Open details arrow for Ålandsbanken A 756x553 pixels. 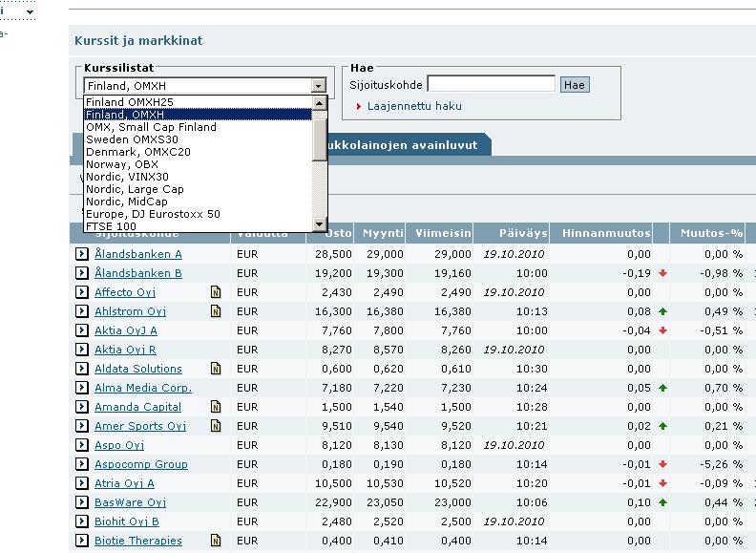(x=82, y=254)
